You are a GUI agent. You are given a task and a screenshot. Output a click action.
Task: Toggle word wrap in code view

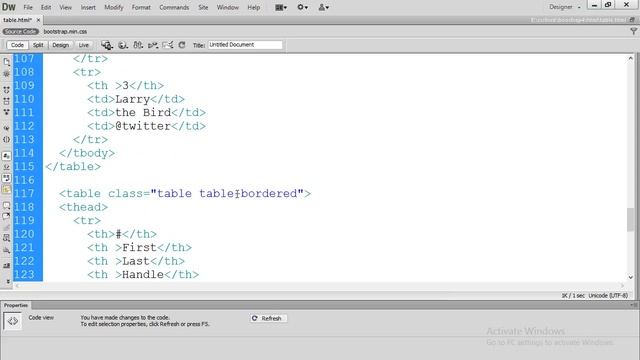pyautogui.click(x=7, y=178)
